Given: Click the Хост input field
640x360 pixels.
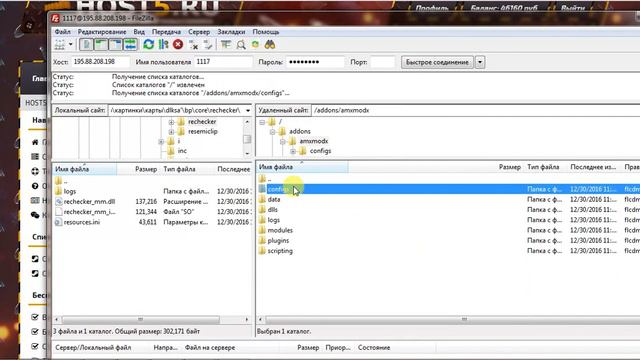Looking at the screenshot, I should [x=100, y=62].
